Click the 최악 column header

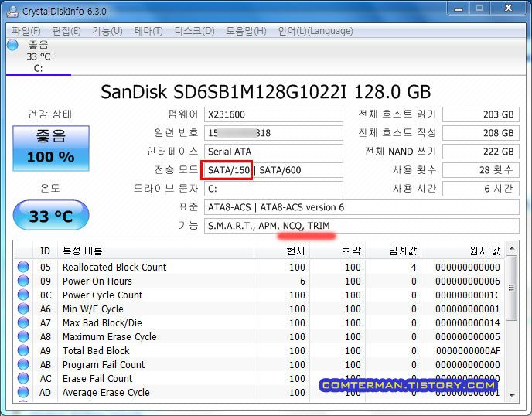point(337,251)
